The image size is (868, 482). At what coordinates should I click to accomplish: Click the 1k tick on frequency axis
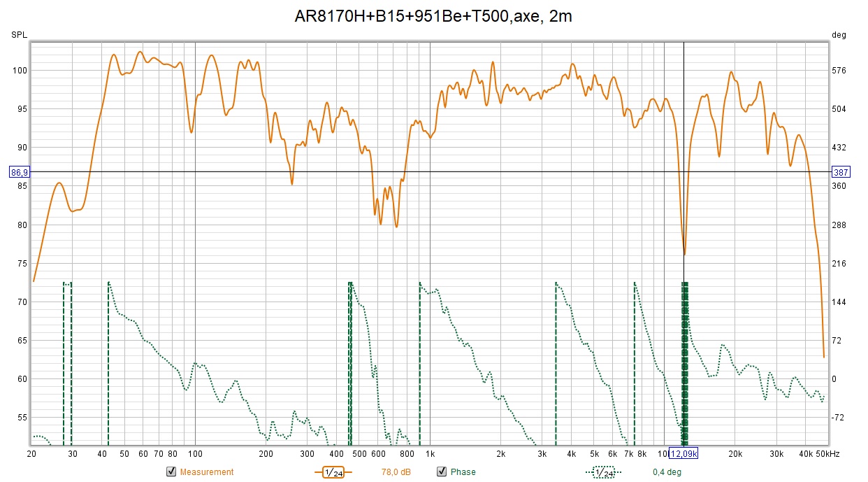click(430, 454)
